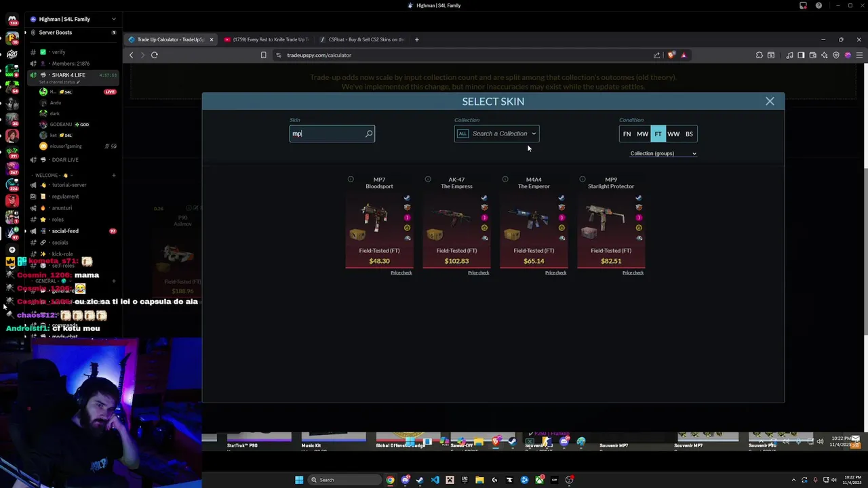Open File Explorer from taskbar

coord(479,480)
